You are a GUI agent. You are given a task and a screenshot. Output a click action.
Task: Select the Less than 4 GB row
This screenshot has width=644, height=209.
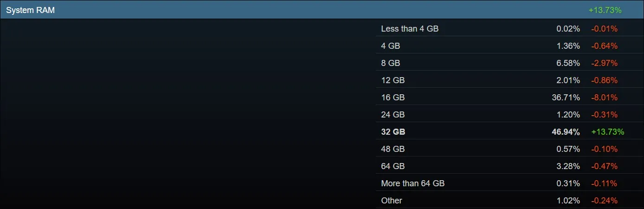pos(510,29)
